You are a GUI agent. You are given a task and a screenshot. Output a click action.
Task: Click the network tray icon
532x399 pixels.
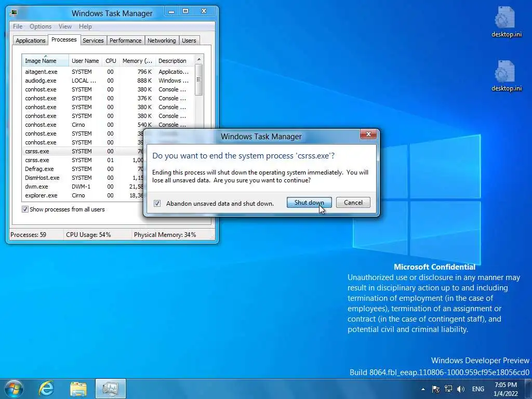(448, 389)
